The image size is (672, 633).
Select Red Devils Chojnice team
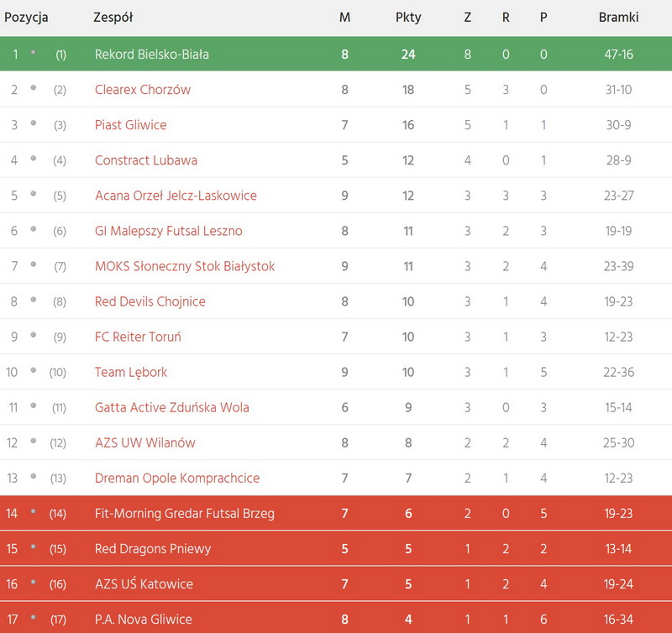click(x=150, y=301)
